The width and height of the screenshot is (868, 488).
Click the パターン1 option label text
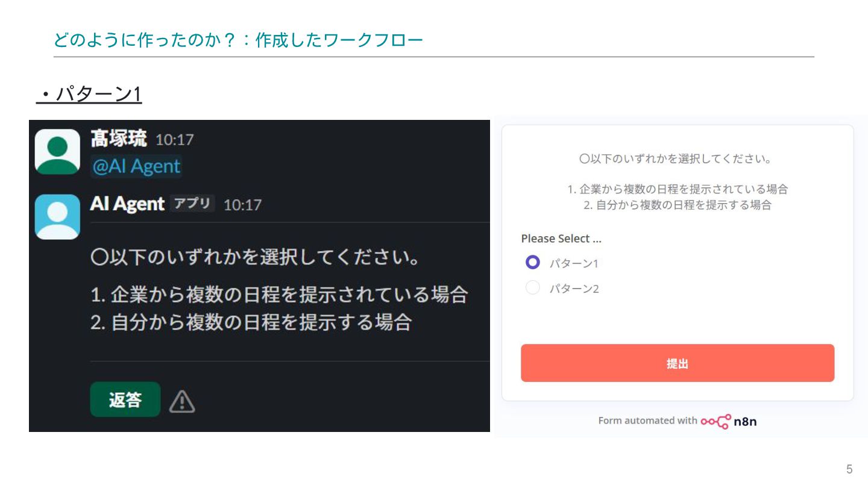click(x=574, y=263)
